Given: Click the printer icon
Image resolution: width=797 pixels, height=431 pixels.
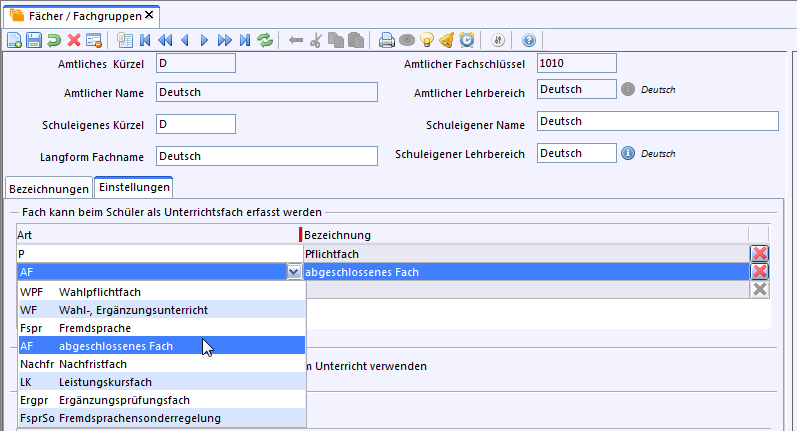Looking at the screenshot, I should (x=387, y=41).
